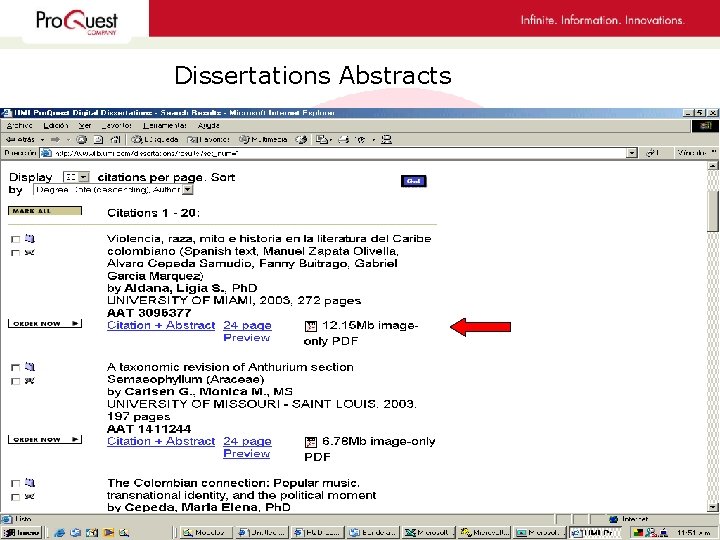Image resolution: width=720 pixels, height=540 pixels.
Task: Click the Show Desktop quick launch icon
Action: [x=92, y=533]
